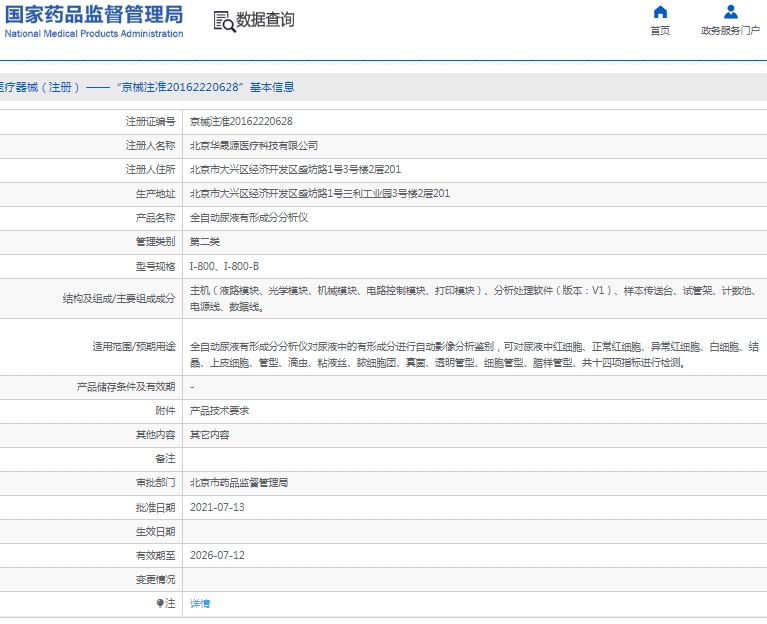Click the 数据查询 heading text
The width and height of the screenshot is (767, 624).
click(265, 20)
